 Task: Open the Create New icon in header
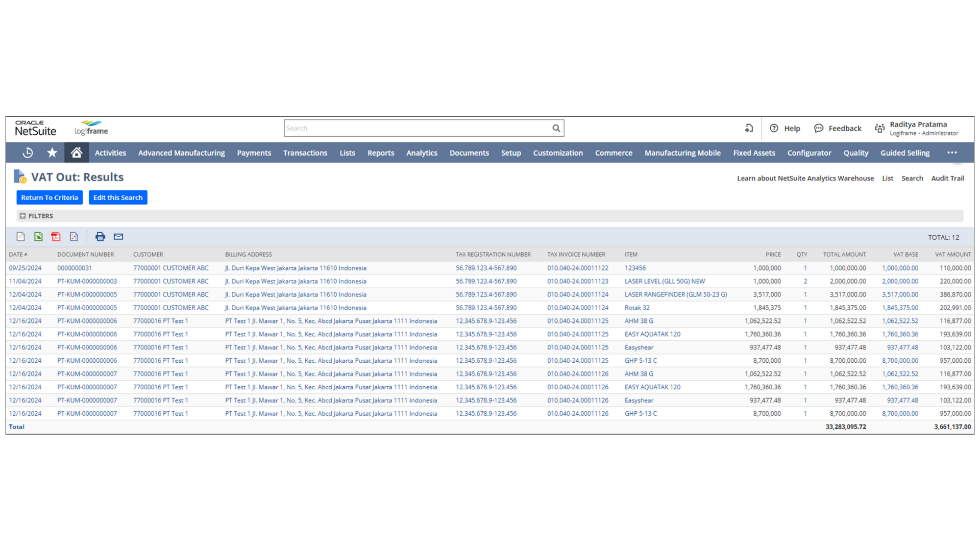point(749,128)
